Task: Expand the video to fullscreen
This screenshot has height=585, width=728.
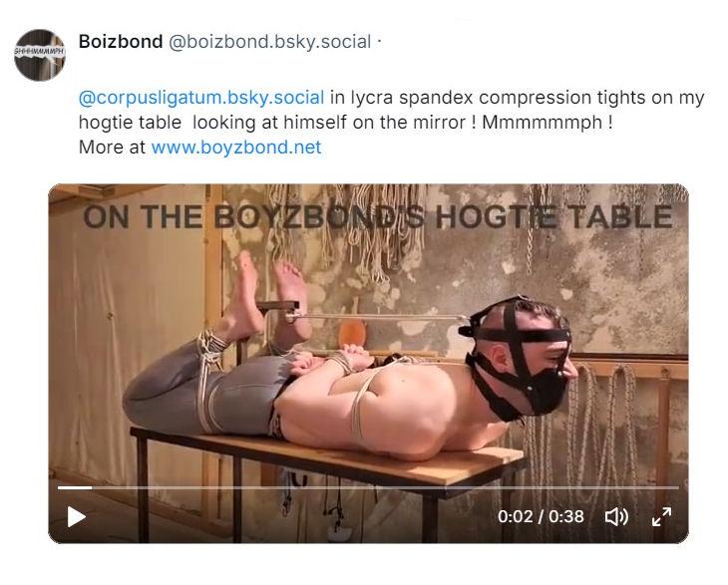Action: 661,516
